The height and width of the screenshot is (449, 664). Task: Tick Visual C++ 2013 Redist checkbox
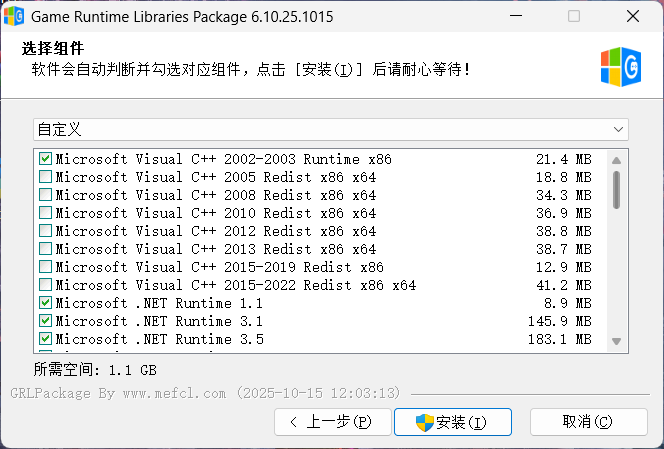[45, 249]
